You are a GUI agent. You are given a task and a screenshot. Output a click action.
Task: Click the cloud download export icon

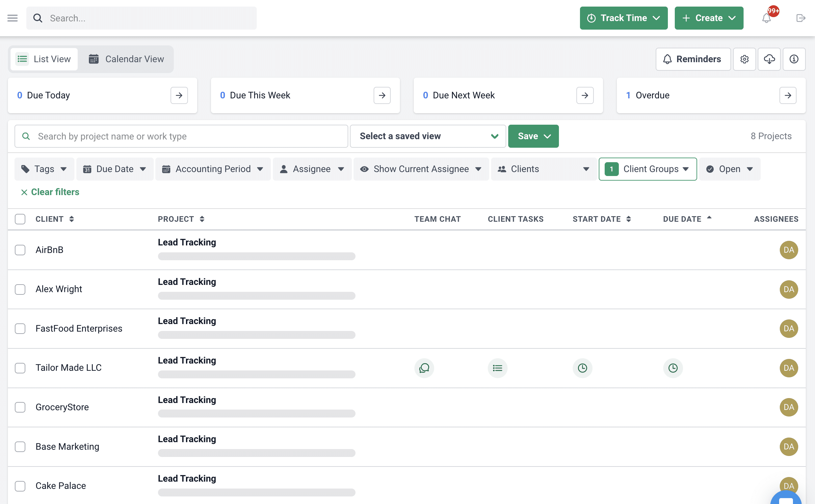pos(769,59)
